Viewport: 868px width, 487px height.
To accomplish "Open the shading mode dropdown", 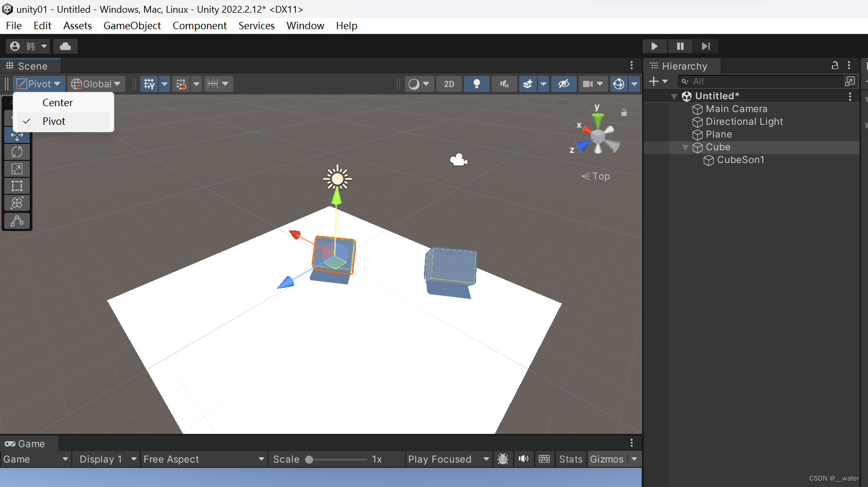I will pos(419,83).
